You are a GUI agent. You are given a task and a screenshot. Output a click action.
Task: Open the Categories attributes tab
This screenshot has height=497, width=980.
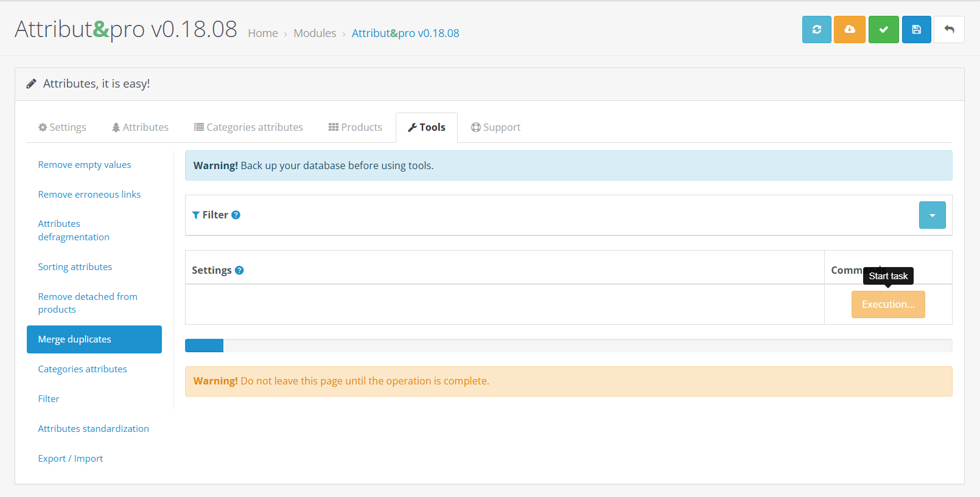(x=248, y=127)
